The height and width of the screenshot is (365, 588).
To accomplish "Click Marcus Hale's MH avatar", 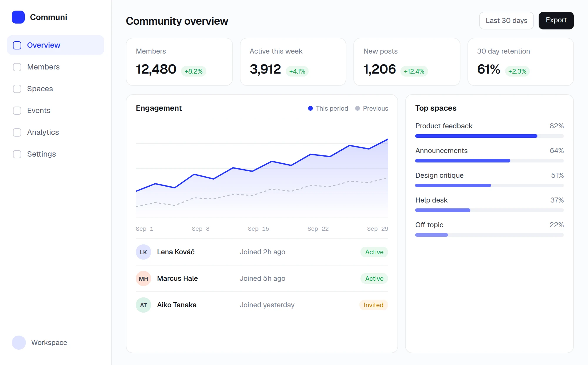I will (143, 278).
